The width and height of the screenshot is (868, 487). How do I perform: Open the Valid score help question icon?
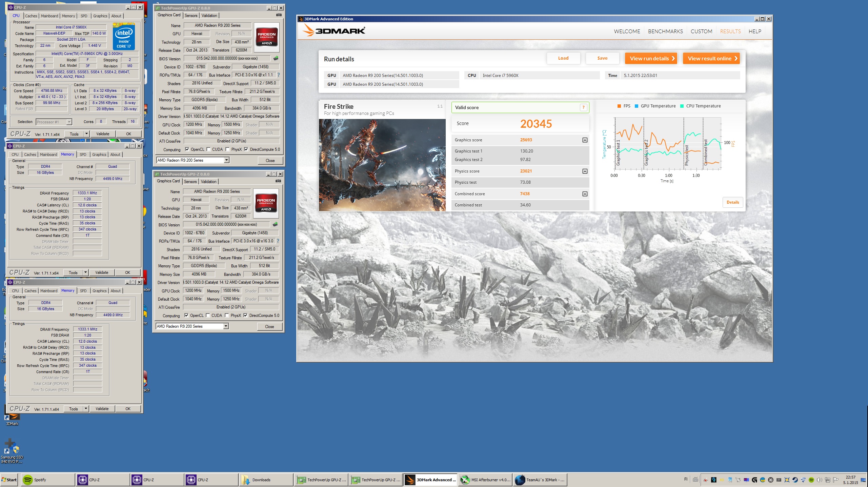(x=583, y=107)
